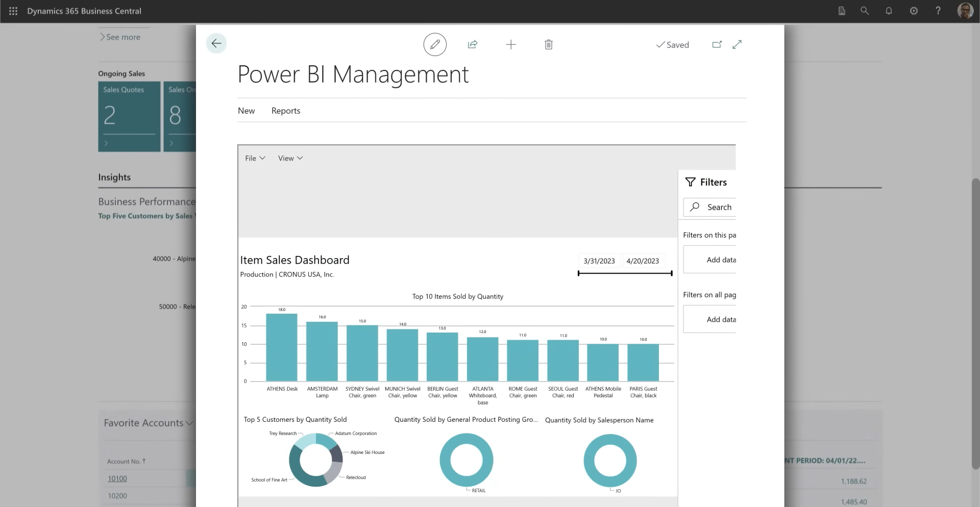Click Top Five Customers by Sales link

[x=146, y=216]
